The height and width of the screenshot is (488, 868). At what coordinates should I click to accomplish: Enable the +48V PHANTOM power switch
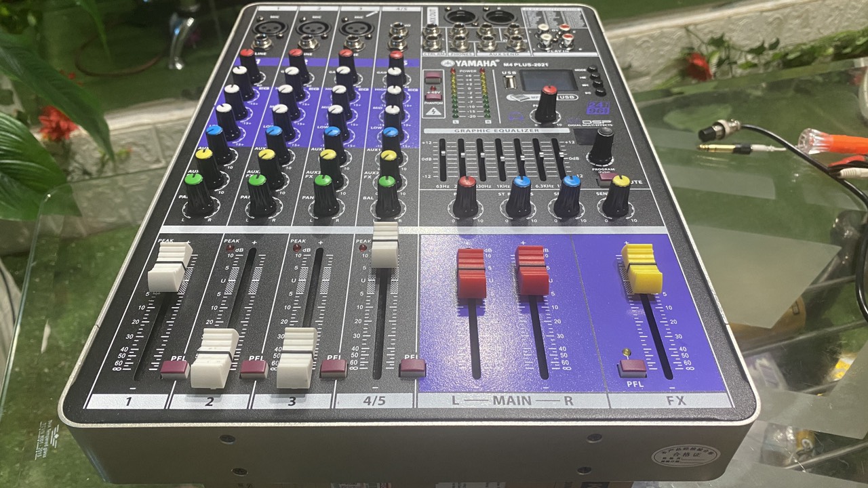pos(433,98)
